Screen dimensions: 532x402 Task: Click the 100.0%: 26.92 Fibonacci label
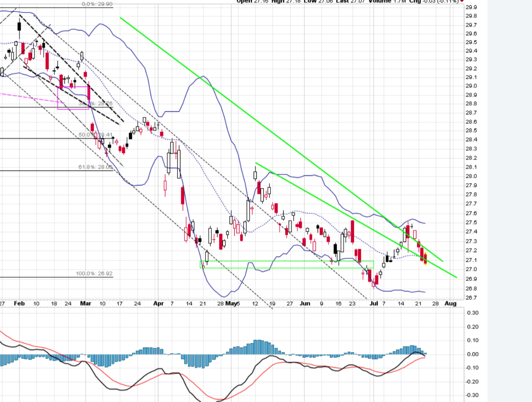point(94,274)
